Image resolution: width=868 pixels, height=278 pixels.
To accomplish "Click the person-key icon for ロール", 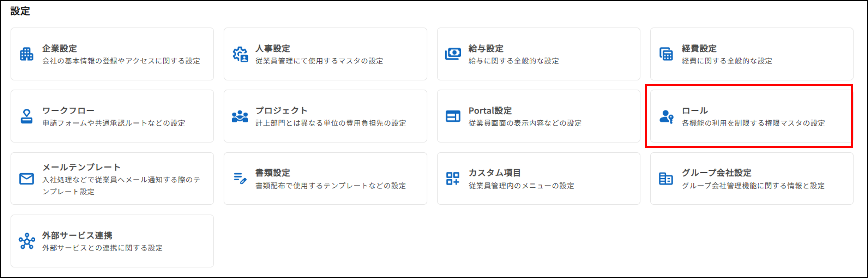I will (x=666, y=116).
